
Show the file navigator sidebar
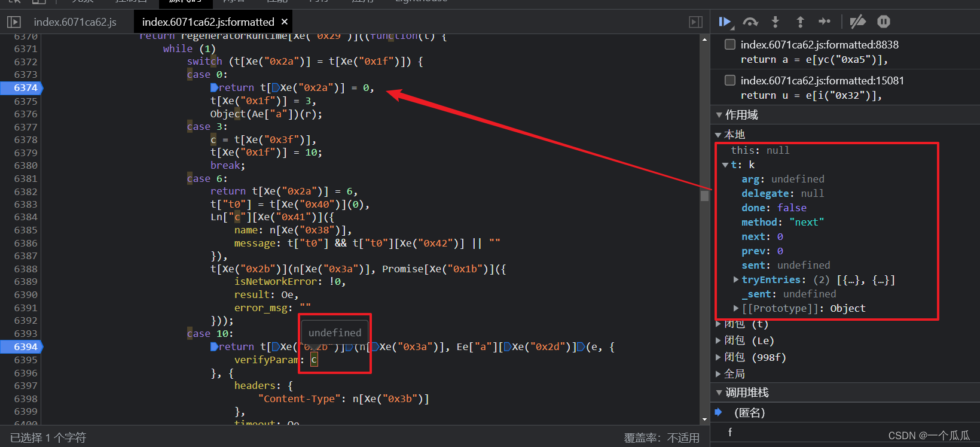click(14, 22)
